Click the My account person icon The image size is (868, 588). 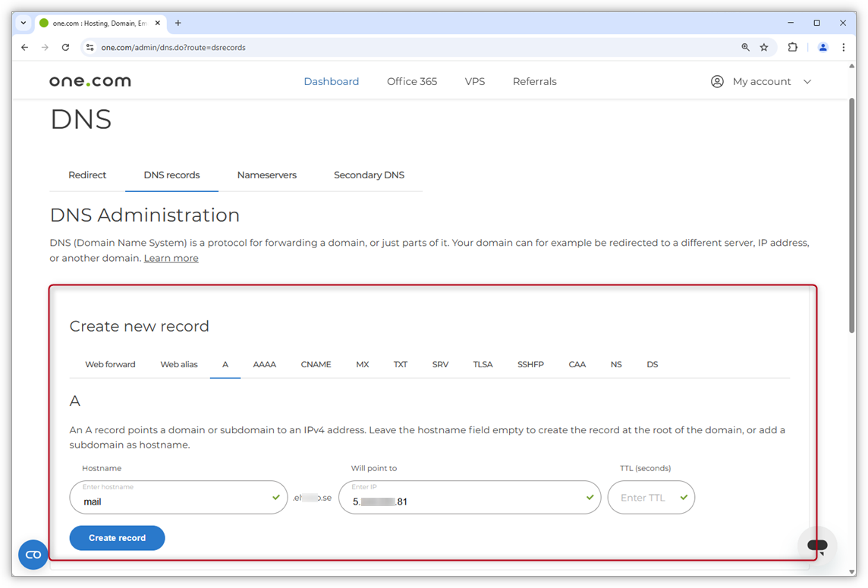tap(717, 81)
